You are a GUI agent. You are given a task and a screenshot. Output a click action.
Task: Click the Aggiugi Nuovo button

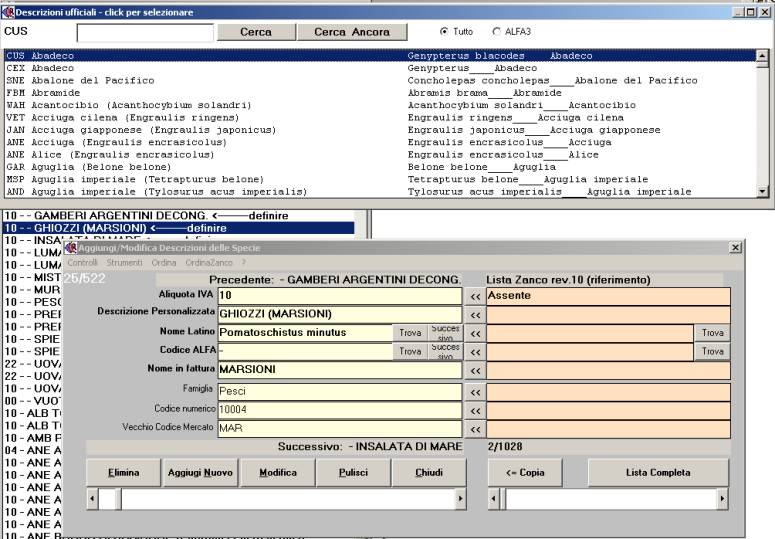200,473
